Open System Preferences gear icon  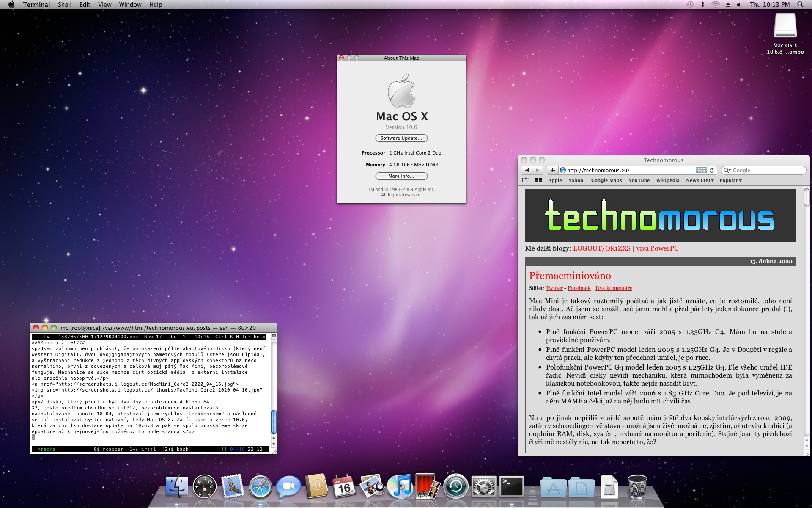(x=483, y=487)
